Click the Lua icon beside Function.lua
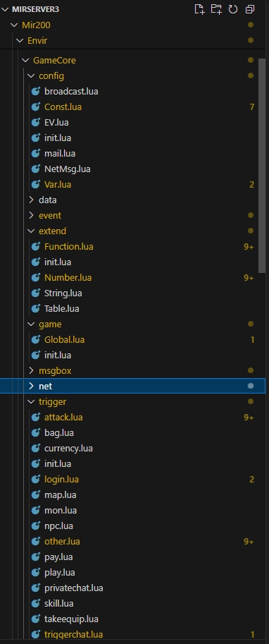The width and height of the screenshot is (269, 644). click(x=36, y=246)
